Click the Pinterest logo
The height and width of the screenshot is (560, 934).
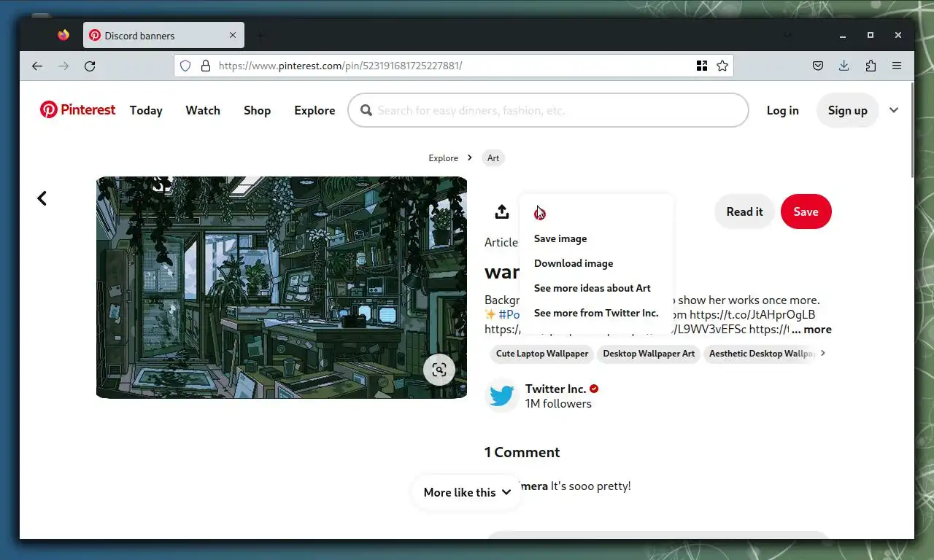pyautogui.click(x=77, y=110)
